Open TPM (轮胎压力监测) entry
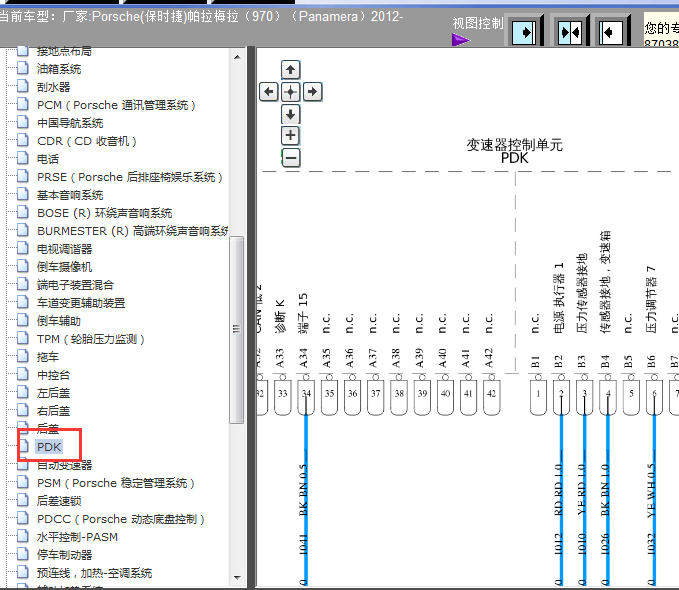The image size is (679, 590). point(91,339)
